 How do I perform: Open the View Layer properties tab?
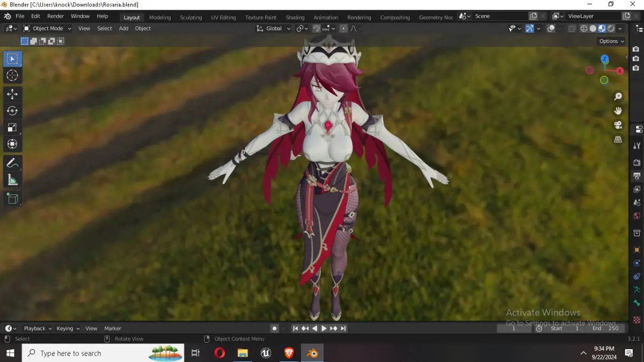tap(638, 189)
